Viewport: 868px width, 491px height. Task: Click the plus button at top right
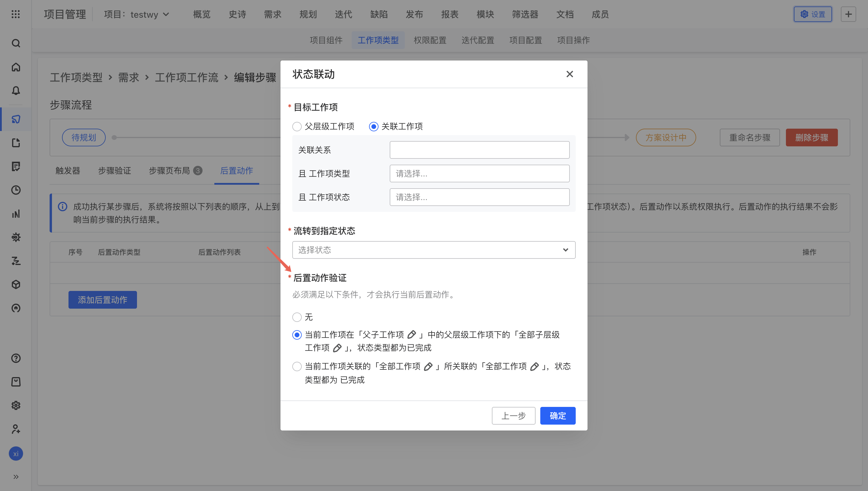[x=849, y=14]
